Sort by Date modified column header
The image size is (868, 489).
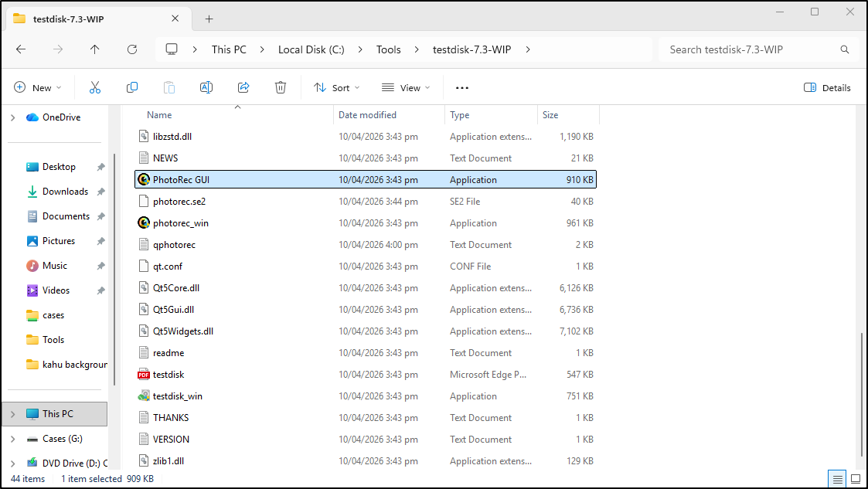(389, 115)
